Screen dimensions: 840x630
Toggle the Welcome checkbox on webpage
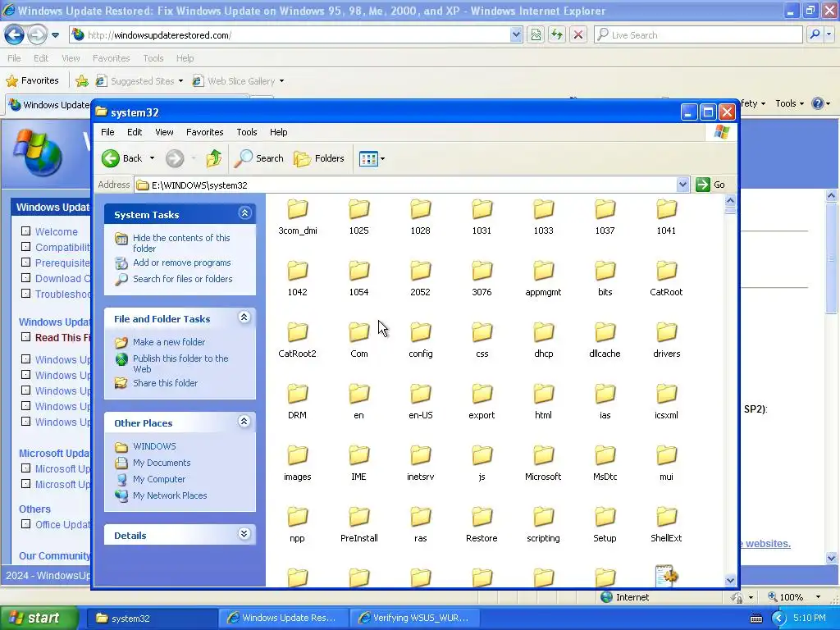coord(25,231)
